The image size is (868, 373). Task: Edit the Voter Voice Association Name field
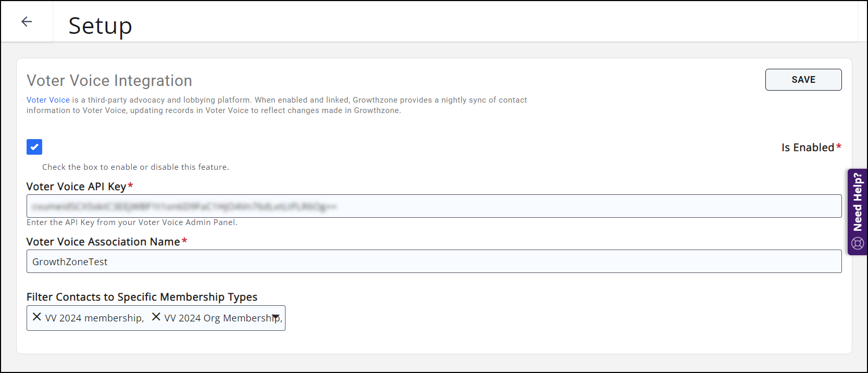click(x=434, y=262)
